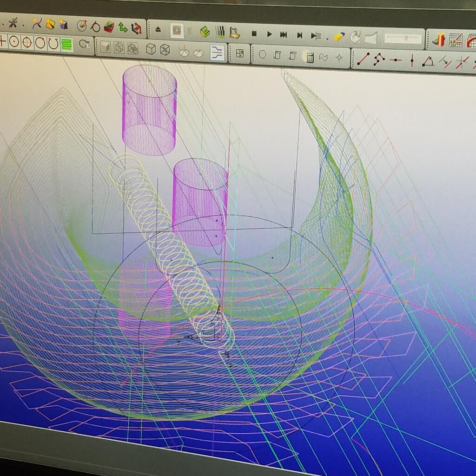Select the two-point line tool

point(363,59)
